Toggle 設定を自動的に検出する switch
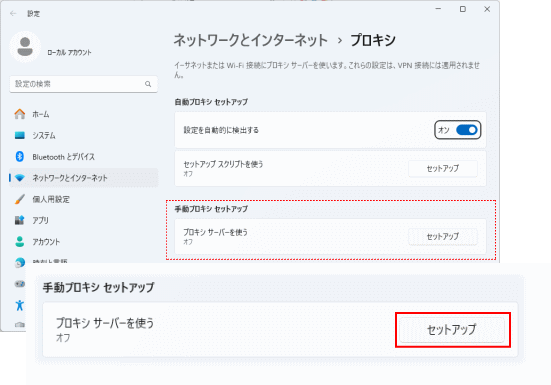Image resolution: width=551 pixels, height=385 pixels. point(467,130)
